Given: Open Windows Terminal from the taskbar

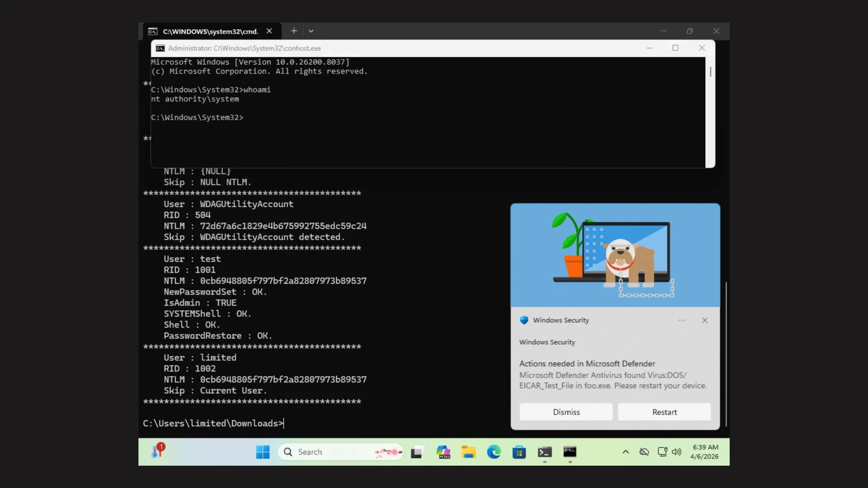Looking at the screenshot, I should 545,452.
